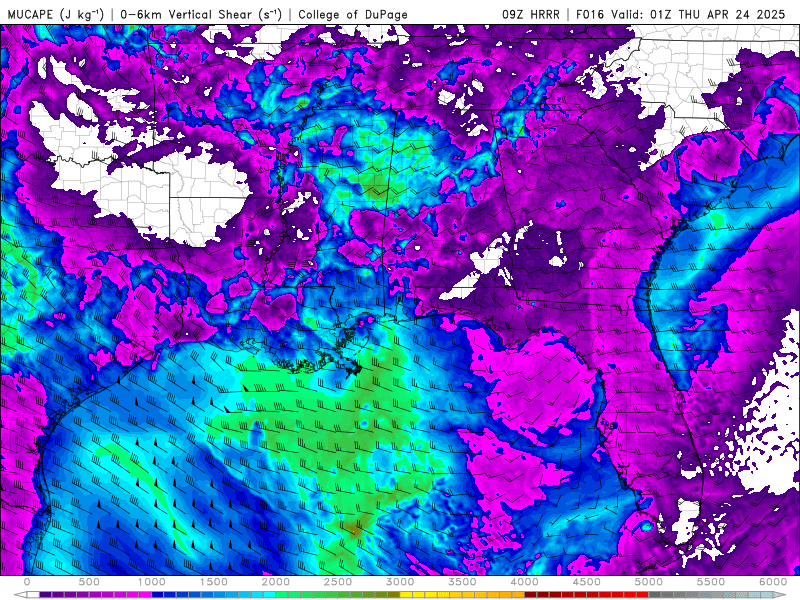Click the 09Z HRRR model run label

[531, 14]
